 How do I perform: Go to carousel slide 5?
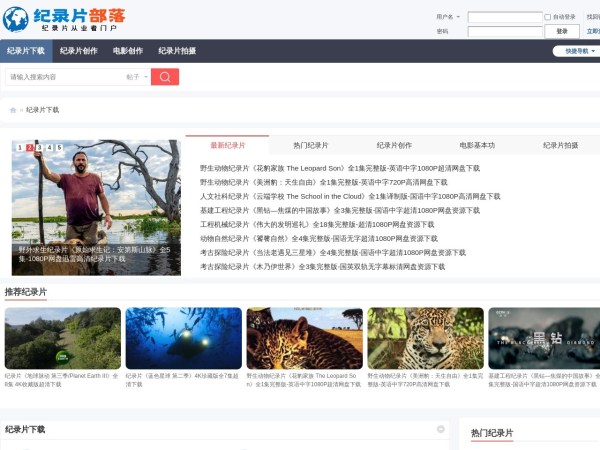point(59,148)
